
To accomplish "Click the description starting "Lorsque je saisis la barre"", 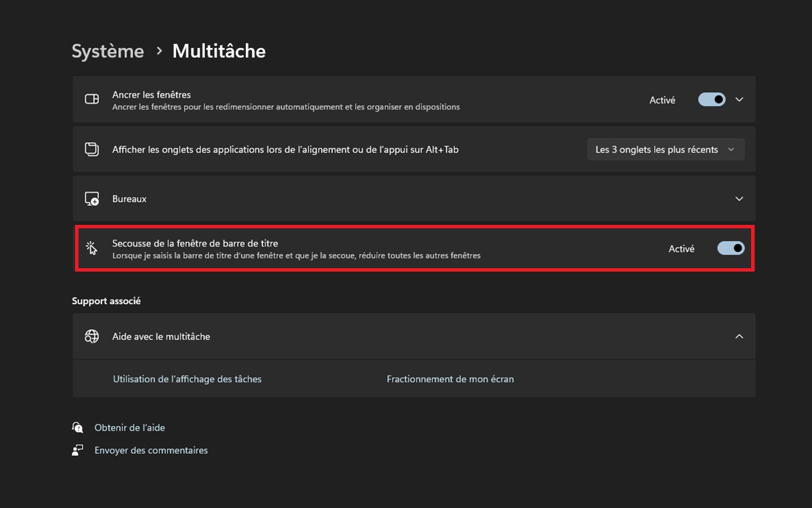I will point(296,256).
